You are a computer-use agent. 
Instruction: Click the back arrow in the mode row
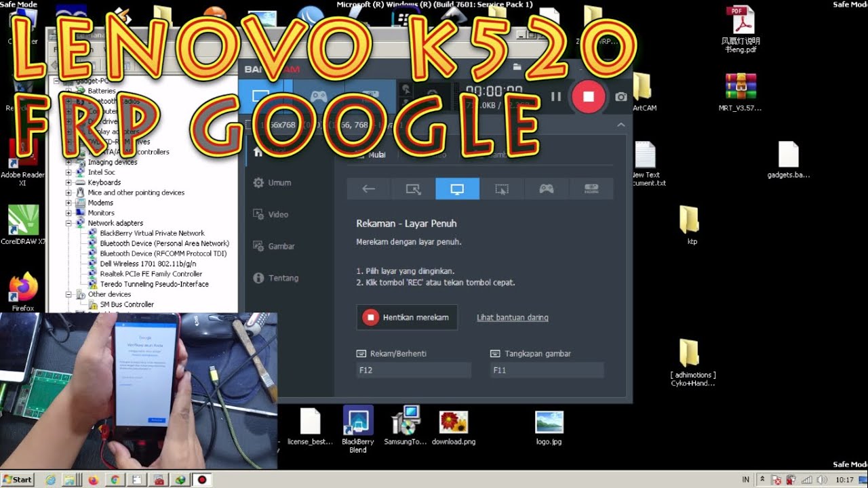pos(369,189)
